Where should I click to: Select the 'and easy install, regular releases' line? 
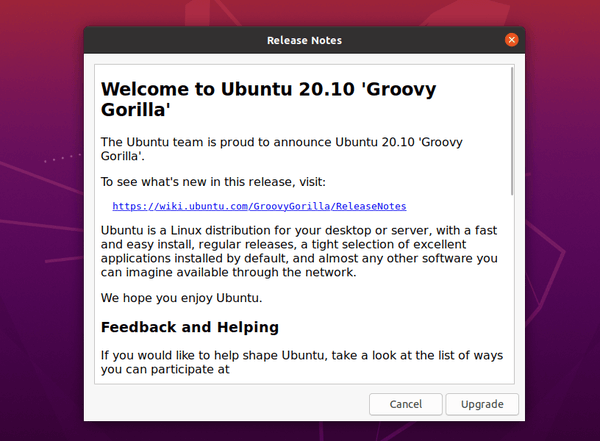tap(284, 245)
